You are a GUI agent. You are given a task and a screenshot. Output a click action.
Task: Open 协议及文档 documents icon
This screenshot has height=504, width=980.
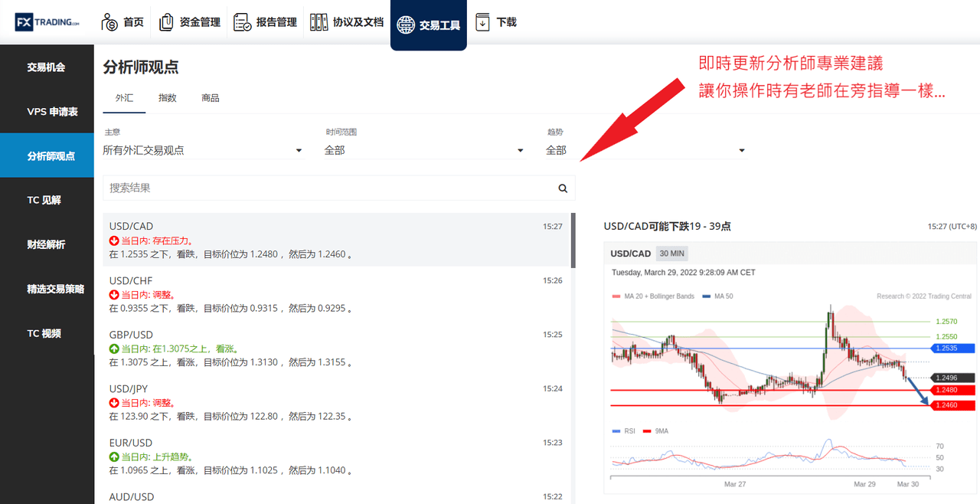(318, 22)
